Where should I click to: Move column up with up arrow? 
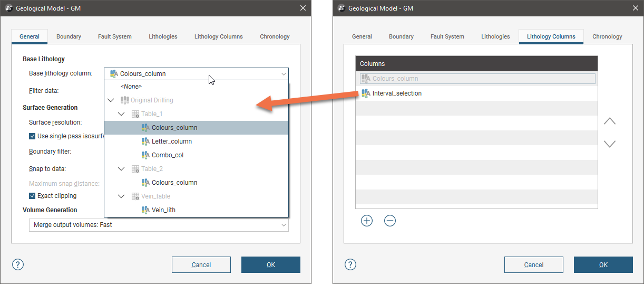[609, 121]
